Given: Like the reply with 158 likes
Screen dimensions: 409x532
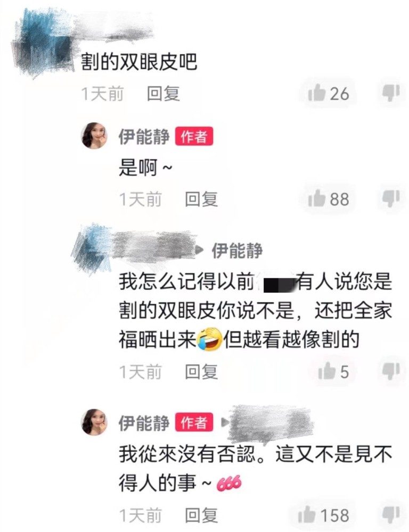Looking at the screenshot, I should pyautogui.click(x=307, y=515).
